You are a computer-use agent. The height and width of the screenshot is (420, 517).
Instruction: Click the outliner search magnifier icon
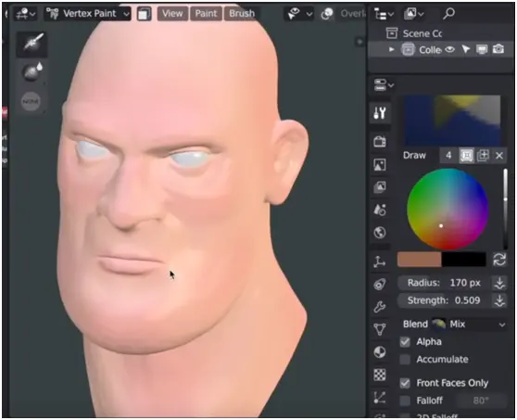[x=448, y=14]
